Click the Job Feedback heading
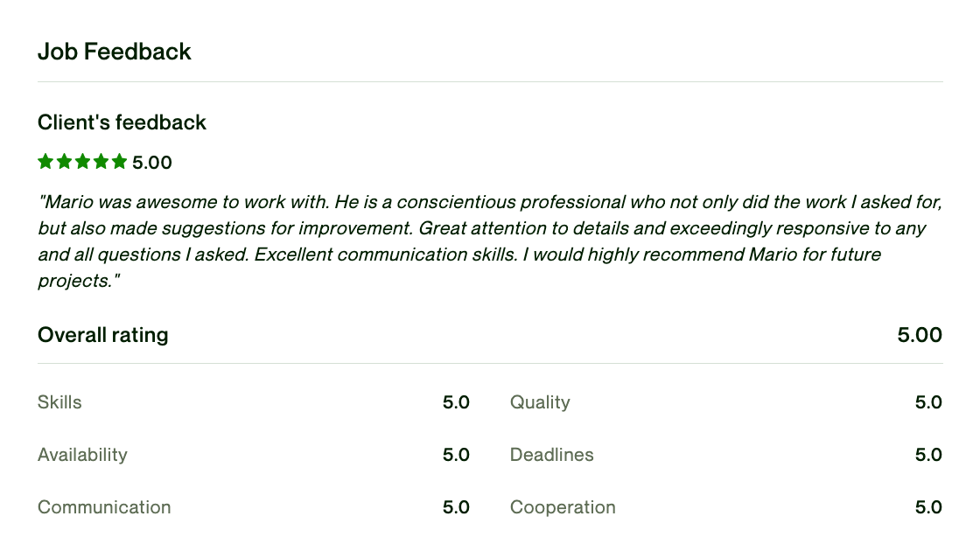 pyautogui.click(x=115, y=52)
